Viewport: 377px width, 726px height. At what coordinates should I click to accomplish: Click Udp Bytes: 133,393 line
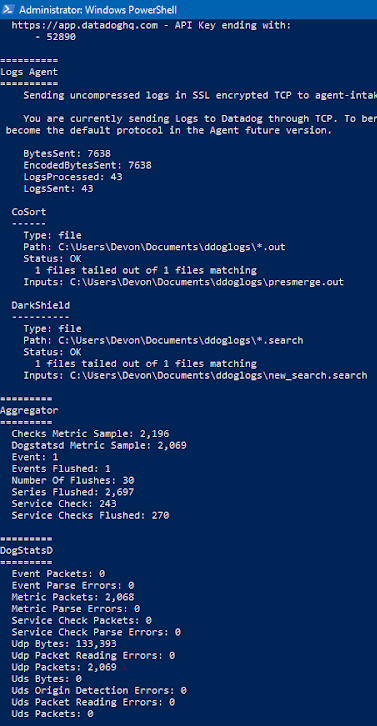coord(64,644)
